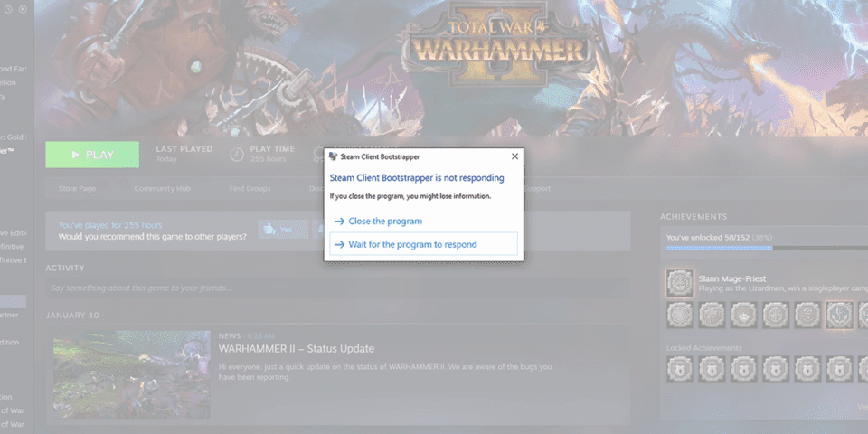Click the 'LAST PLAYED Today' info
This screenshot has height=434, width=868.
[184, 154]
